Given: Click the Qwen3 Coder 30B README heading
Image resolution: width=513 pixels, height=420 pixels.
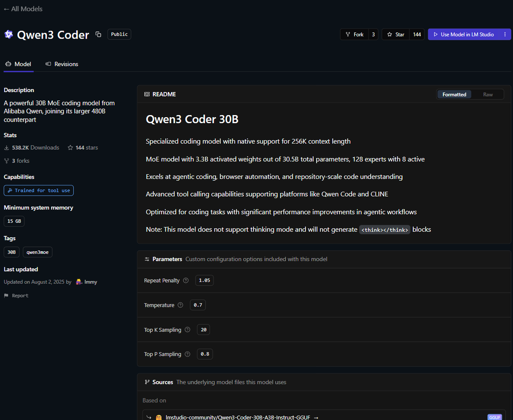Looking at the screenshot, I should pyautogui.click(x=192, y=119).
